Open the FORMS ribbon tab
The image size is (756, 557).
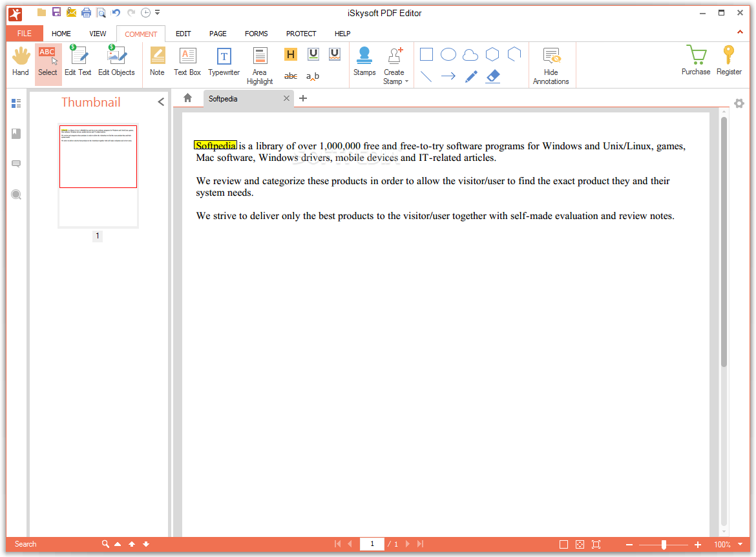(257, 34)
